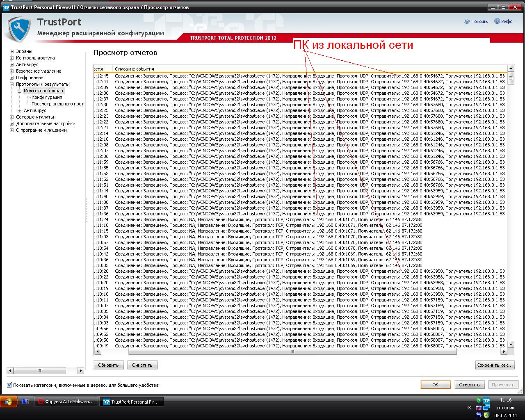Open the Помощь link
The height and width of the screenshot is (420, 525).
[x=479, y=21]
